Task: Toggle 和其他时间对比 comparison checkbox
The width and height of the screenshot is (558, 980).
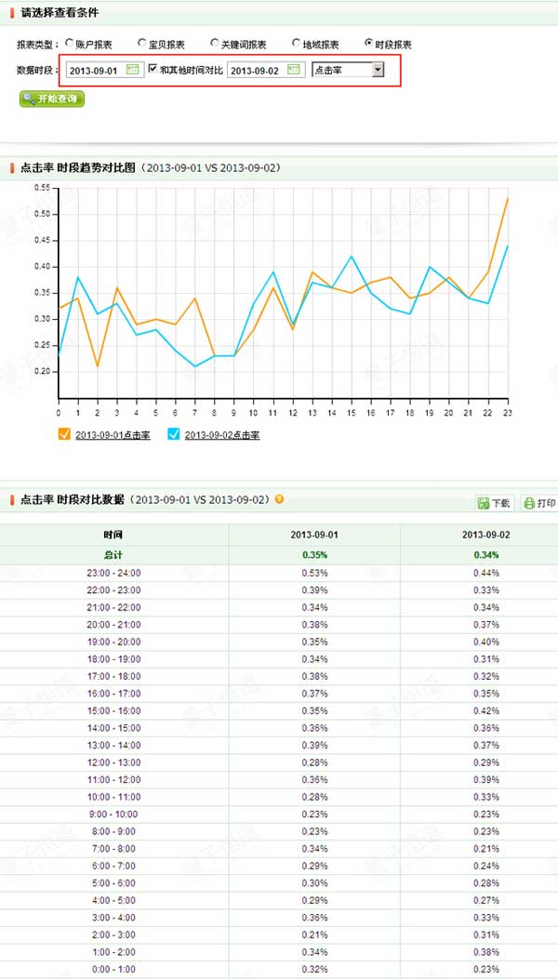Action: click(153, 69)
